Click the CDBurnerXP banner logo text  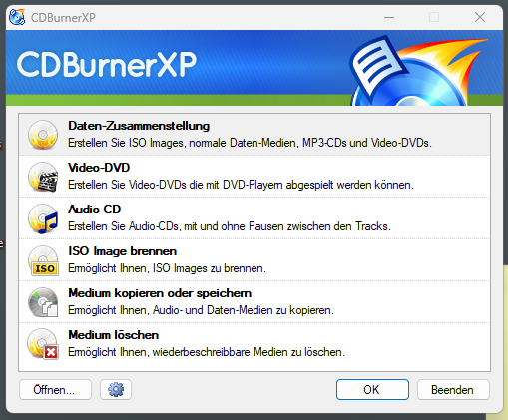point(107,65)
